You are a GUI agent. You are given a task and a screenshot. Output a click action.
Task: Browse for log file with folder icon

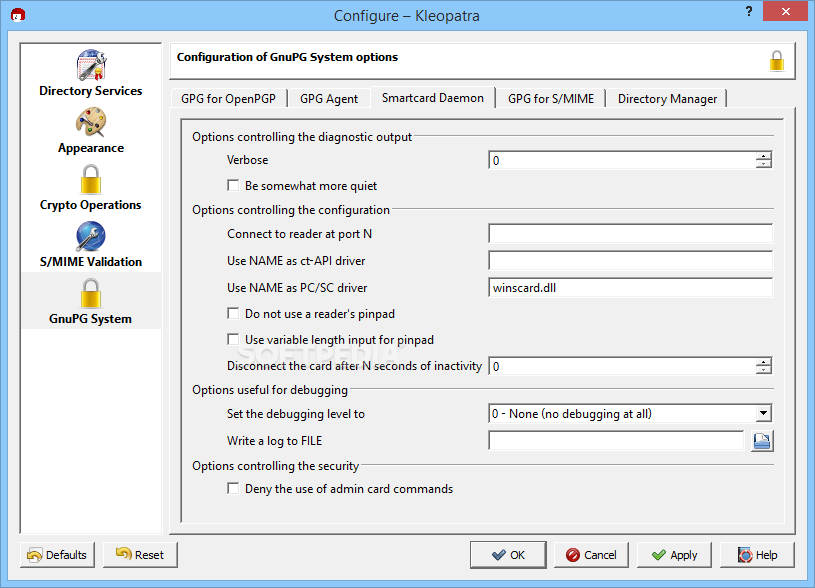coord(761,441)
